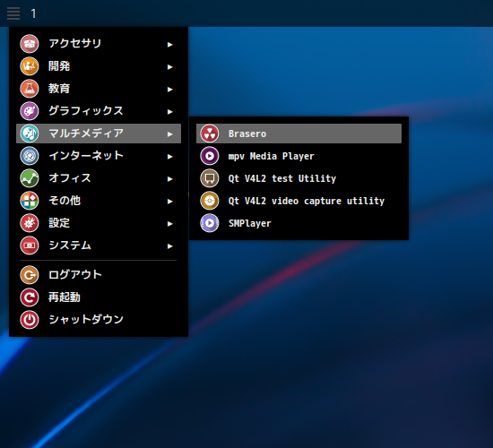Expand the インターネット submenu arrow

click(169, 157)
